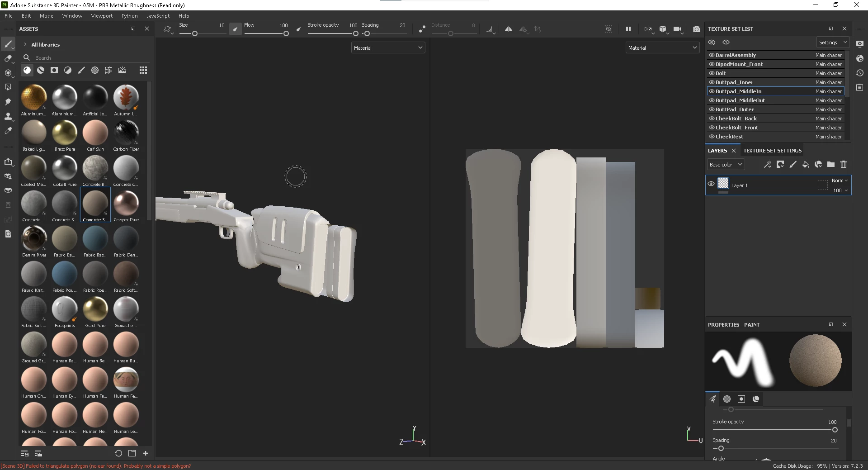Select the Material picker tool
The width and height of the screenshot is (868, 470).
[x=8, y=131]
